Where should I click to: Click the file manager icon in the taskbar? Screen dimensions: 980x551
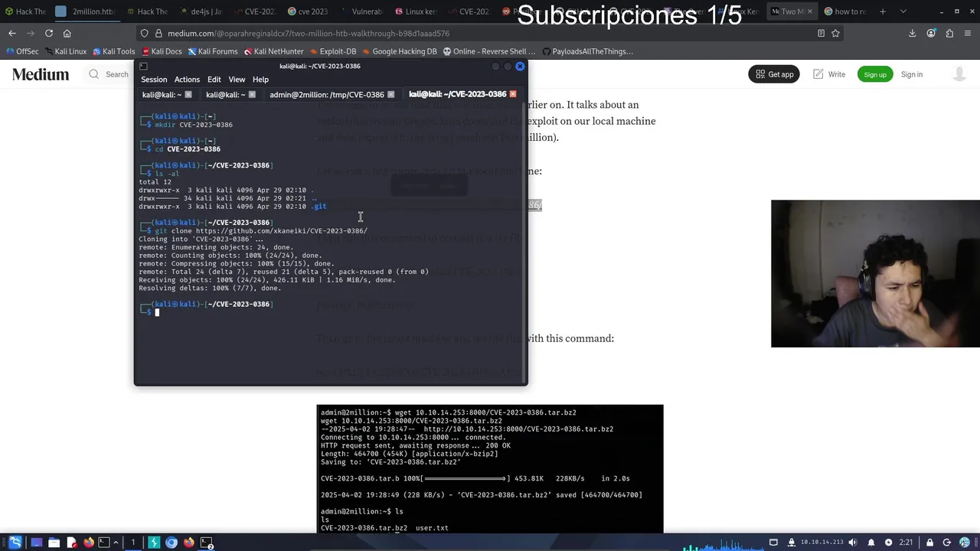[54, 543]
